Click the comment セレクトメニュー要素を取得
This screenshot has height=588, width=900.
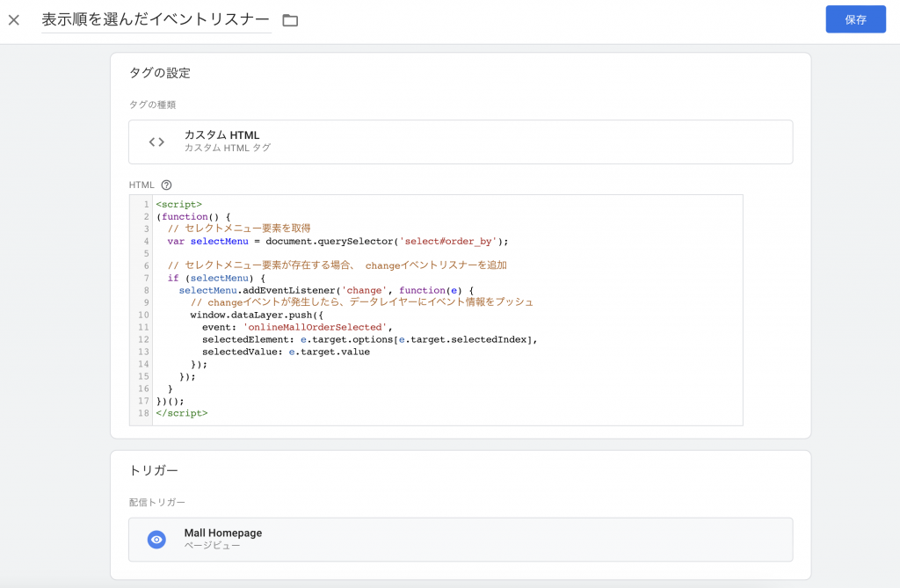pyautogui.click(x=239, y=229)
